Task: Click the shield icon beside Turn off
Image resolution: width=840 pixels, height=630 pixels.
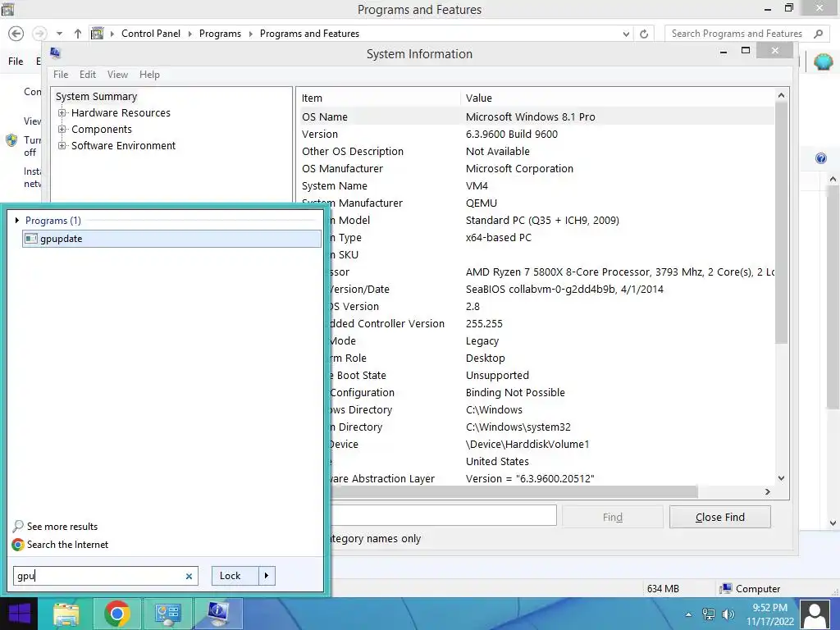Action: pyautogui.click(x=11, y=140)
